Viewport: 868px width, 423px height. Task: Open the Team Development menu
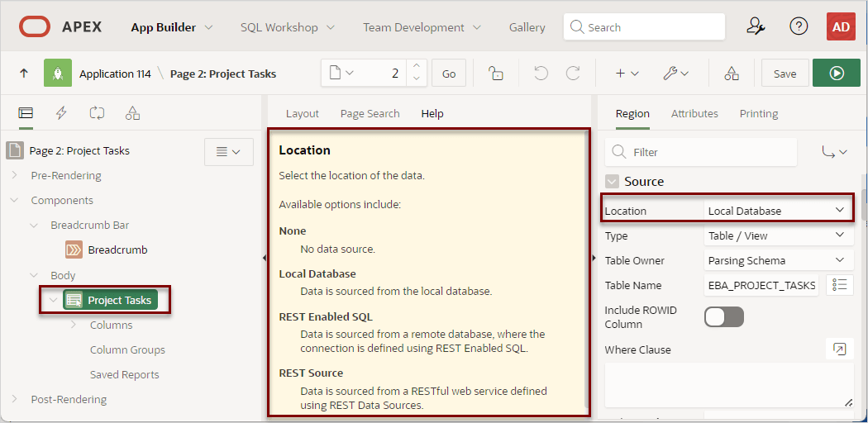(x=422, y=27)
